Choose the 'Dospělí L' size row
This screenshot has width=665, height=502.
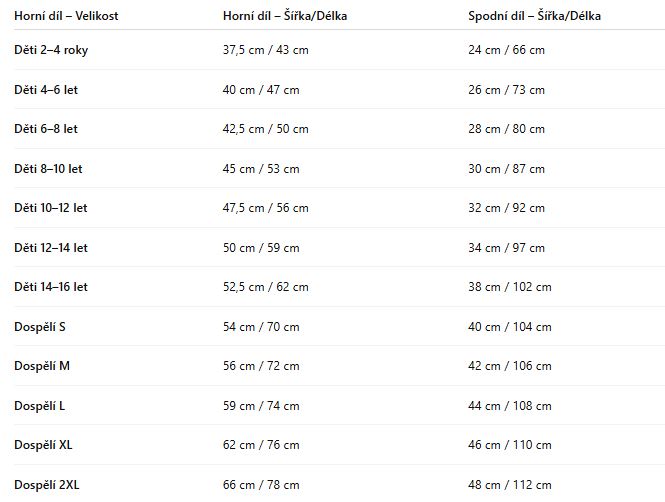41,405
